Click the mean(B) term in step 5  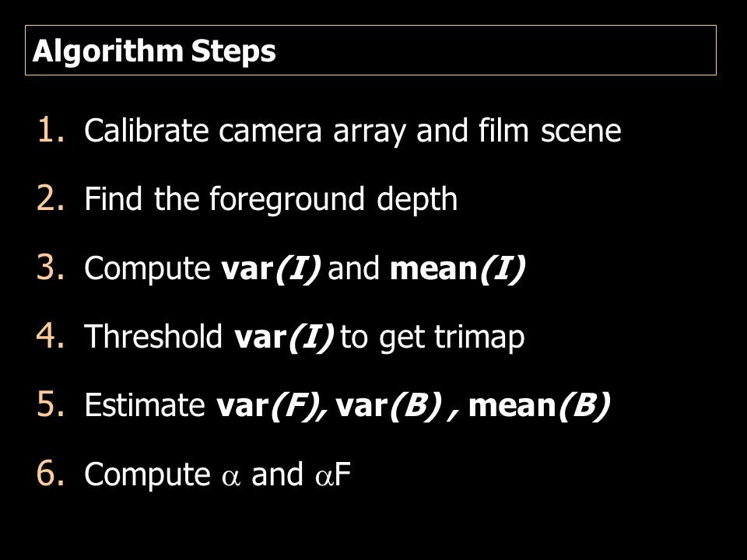tap(539, 406)
